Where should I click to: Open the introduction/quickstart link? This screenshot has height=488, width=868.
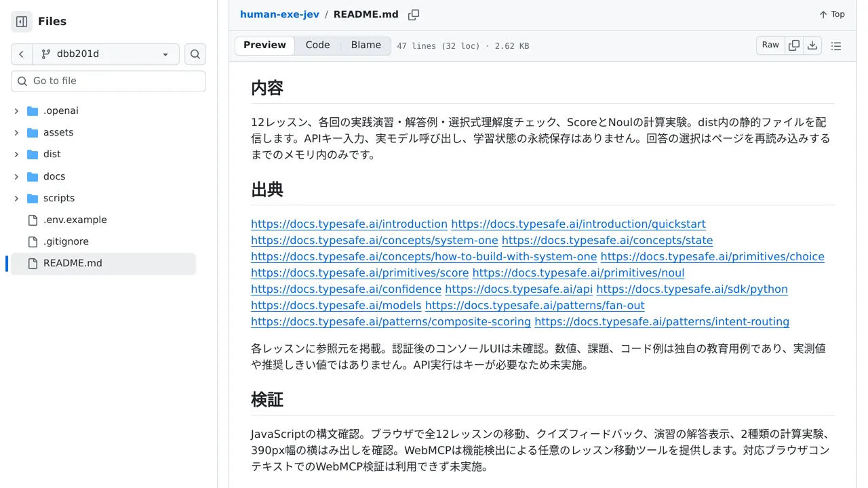point(578,224)
